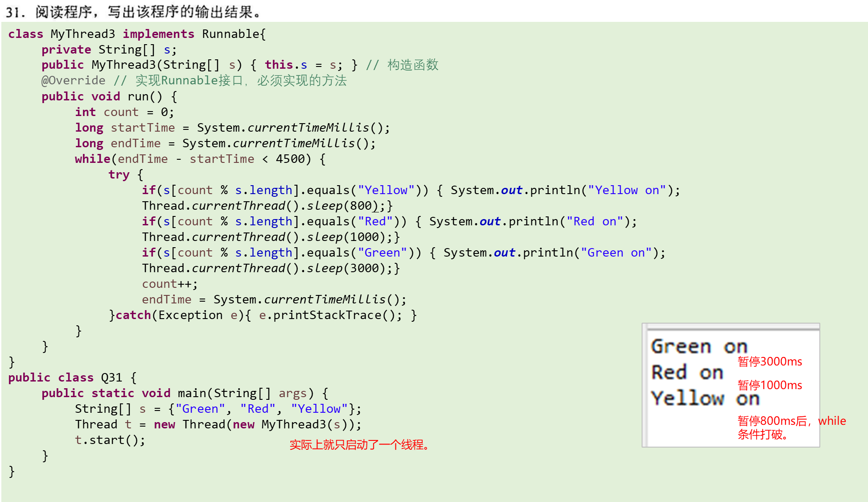Click the 'while' keyword in the loop condition
Viewport: 868px width, 502px height.
(92, 159)
